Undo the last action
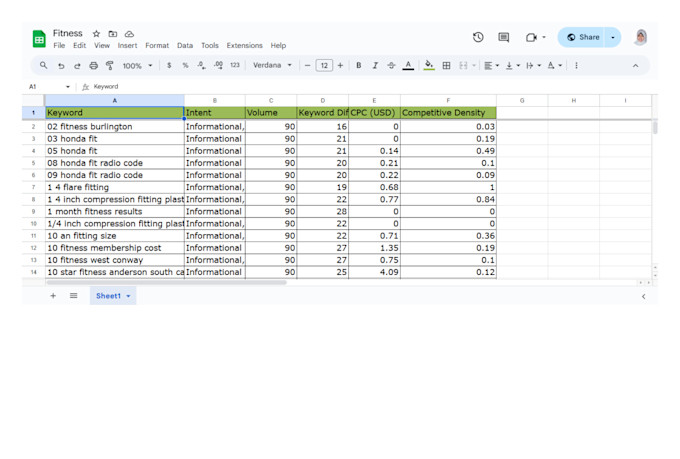Image resolution: width=680 pixels, height=459 pixels. click(x=61, y=66)
